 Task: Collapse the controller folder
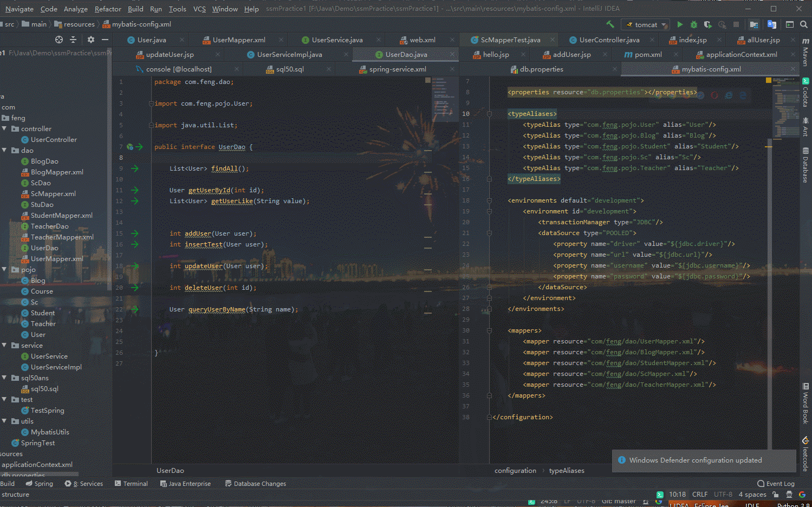(4, 128)
